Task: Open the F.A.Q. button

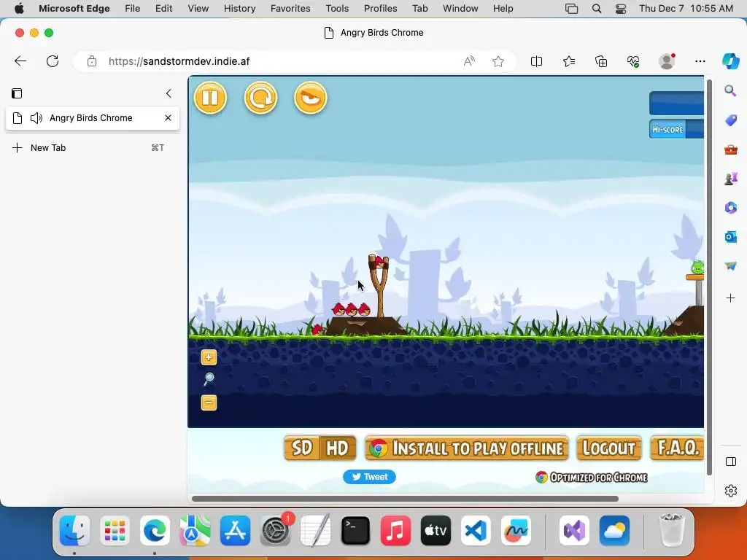Action: [x=678, y=448]
